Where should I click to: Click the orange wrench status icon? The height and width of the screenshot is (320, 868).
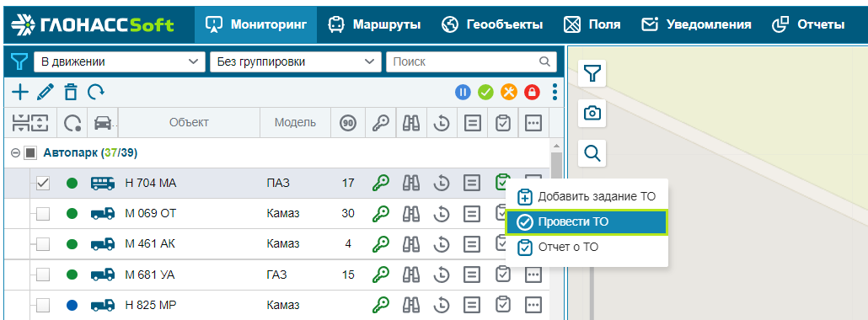coord(509,92)
